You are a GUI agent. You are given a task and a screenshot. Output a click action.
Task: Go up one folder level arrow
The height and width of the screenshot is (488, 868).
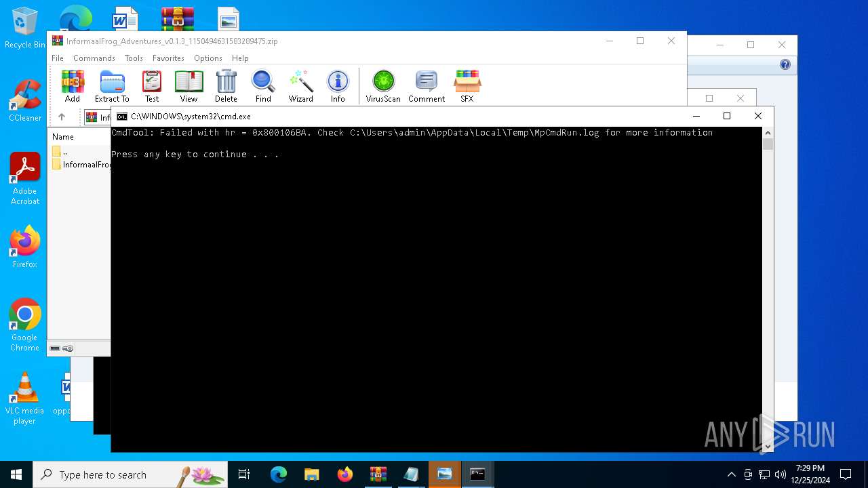pos(62,117)
